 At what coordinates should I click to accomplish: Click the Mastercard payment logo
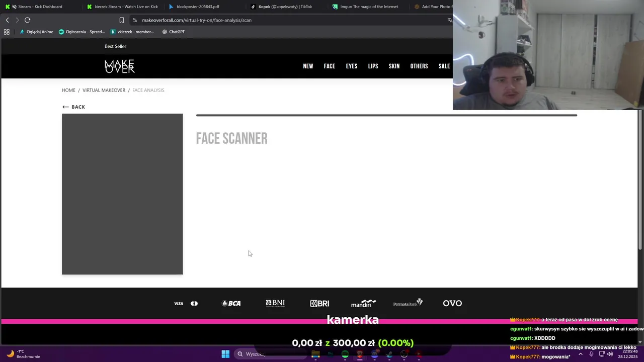[194, 303]
